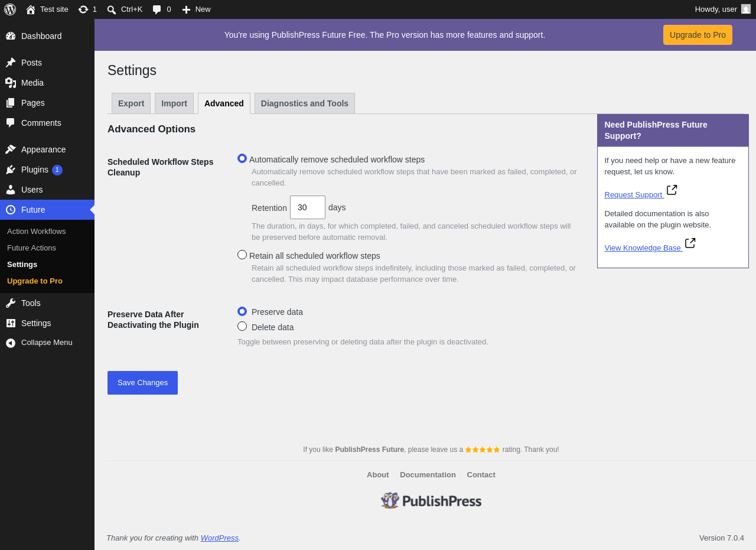Select Automatically remove scheduled workflow steps
The height and width of the screenshot is (550, 756).
click(242, 158)
